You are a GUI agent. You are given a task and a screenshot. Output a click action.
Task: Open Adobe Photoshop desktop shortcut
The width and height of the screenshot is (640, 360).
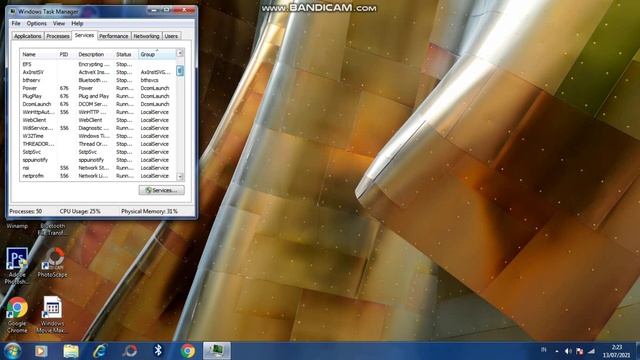click(17, 265)
